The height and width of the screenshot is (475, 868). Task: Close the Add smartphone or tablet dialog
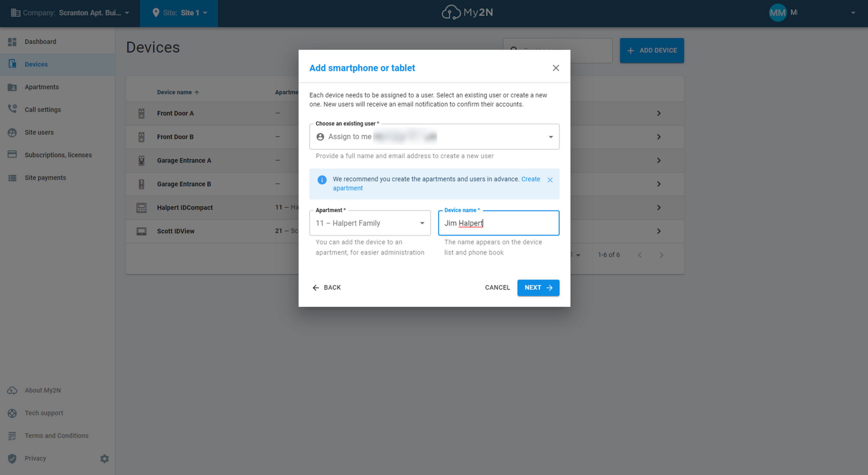click(x=556, y=68)
